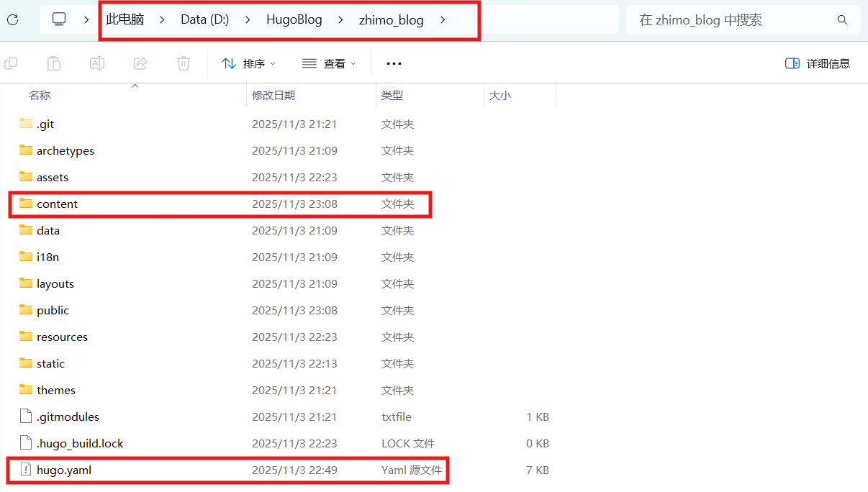868x492 pixels.
Task: Expand the chevron after zhimo_blog in path
Action: 443,20
